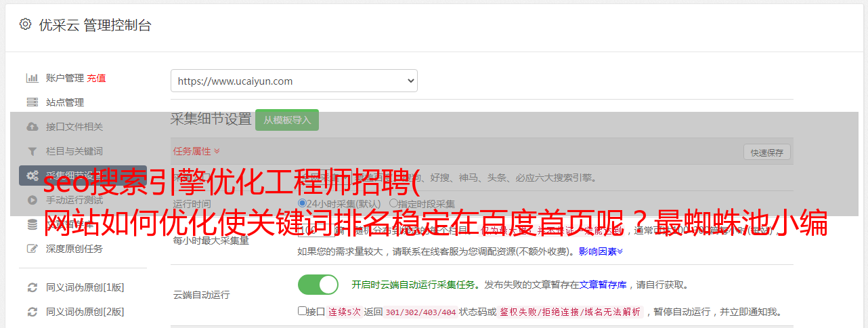Click the refresh icon for 同义词伪原创[1版]

click(32, 287)
